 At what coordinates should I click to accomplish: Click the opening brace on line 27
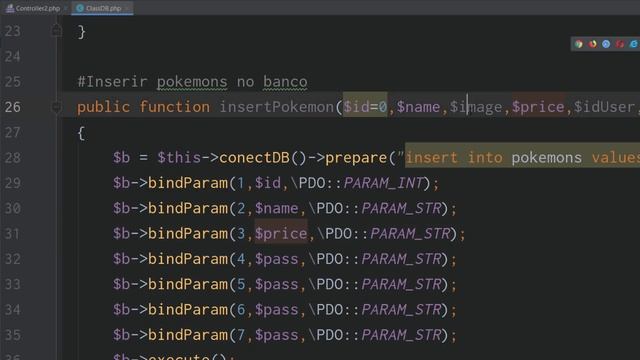[x=81, y=133]
